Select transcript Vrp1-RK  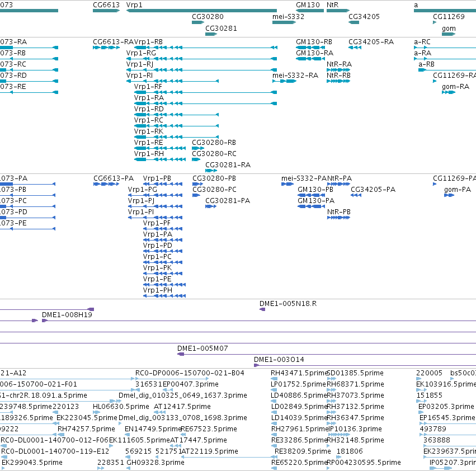coord(176,137)
